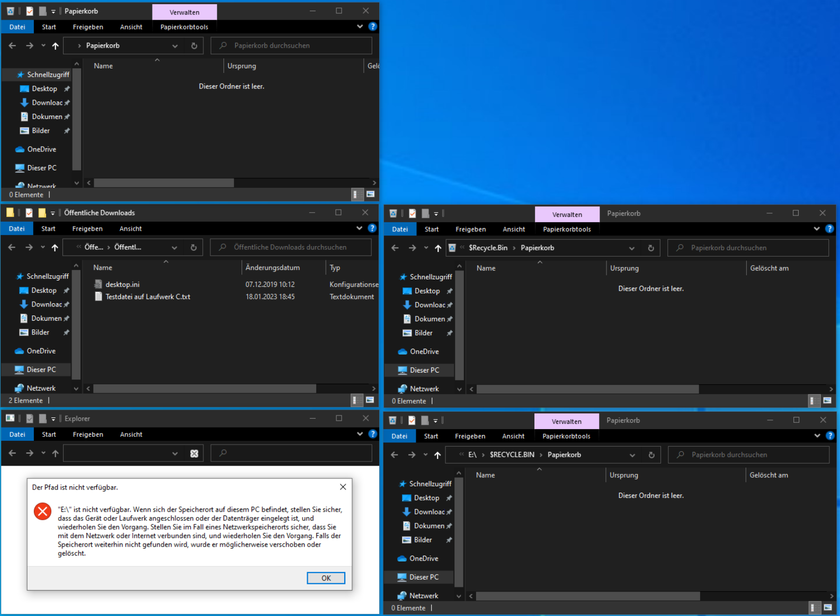
Task: Click properties quick-access icon in $Recycle.Bin title bar
Action: coord(413,213)
